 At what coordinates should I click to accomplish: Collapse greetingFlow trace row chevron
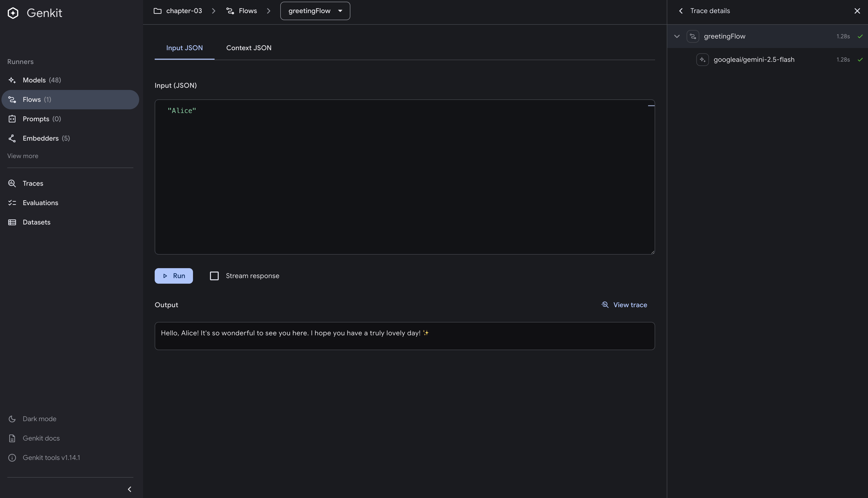tap(677, 36)
